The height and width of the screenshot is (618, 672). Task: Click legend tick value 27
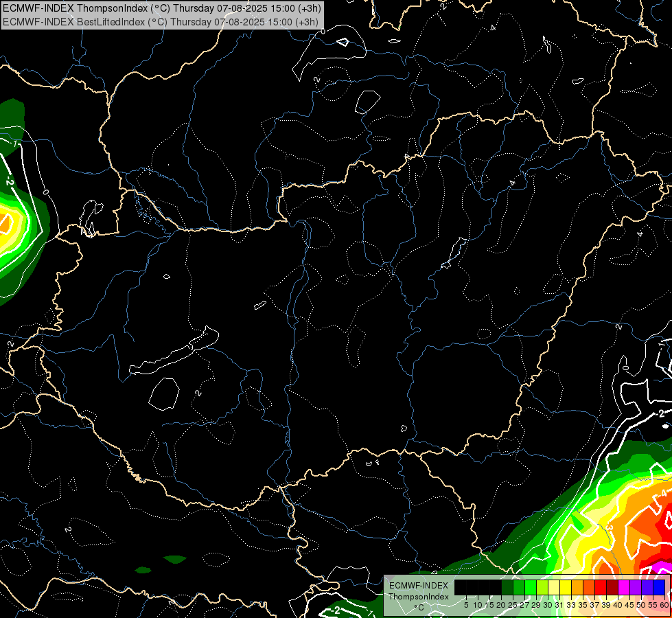coord(524,605)
